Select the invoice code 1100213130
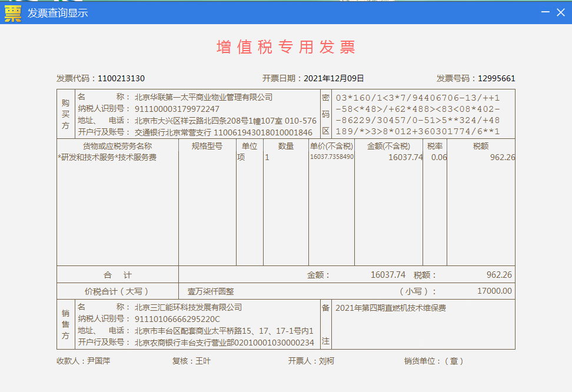 pyautogui.click(x=121, y=78)
